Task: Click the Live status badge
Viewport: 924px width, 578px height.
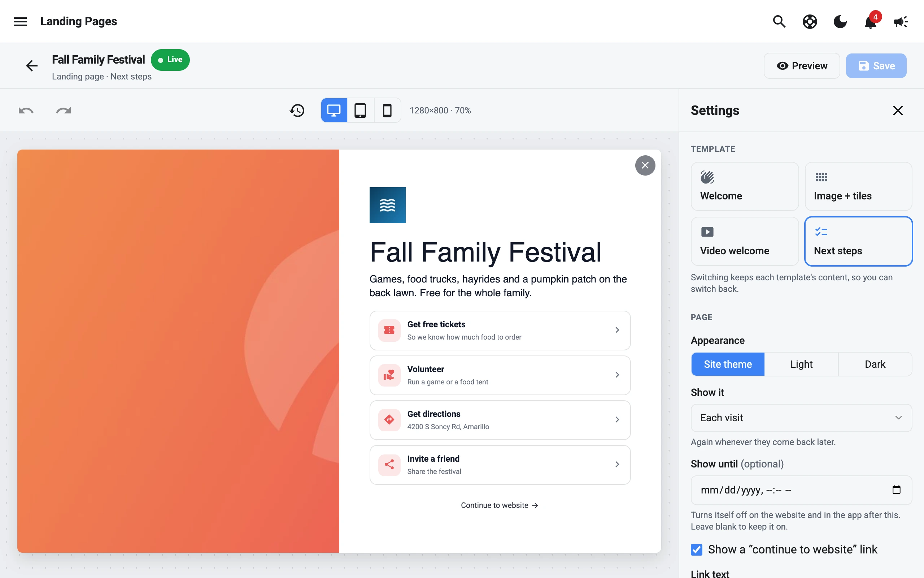Action: tap(170, 60)
